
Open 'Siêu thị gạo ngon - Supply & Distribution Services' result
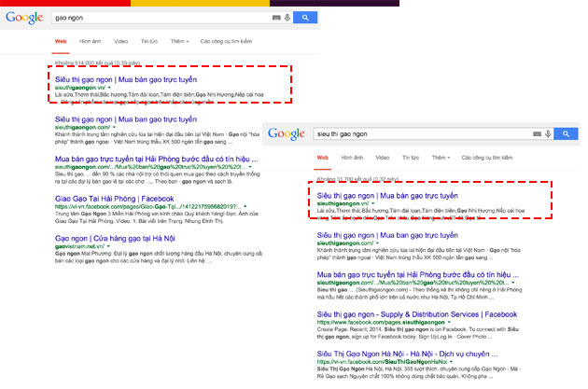point(417,314)
